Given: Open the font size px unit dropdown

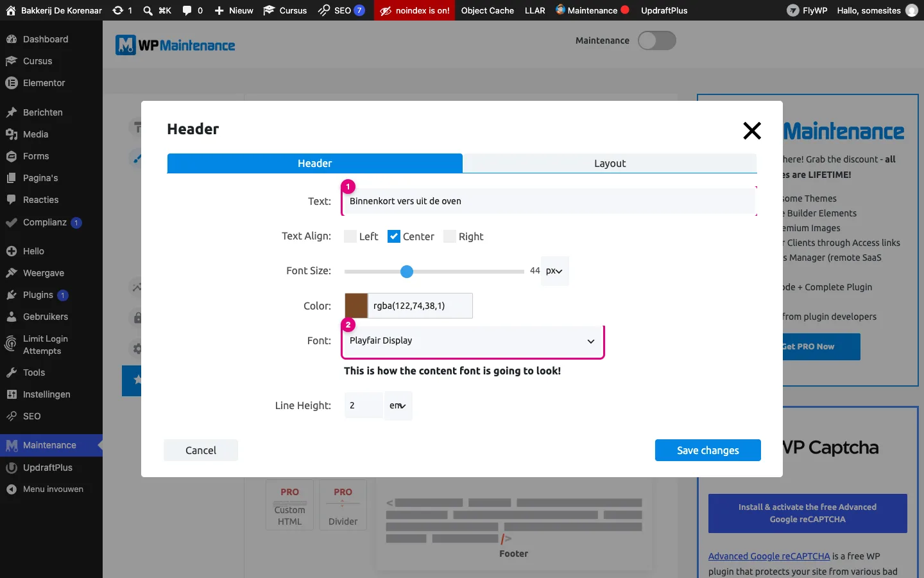Looking at the screenshot, I should click(x=554, y=271).
